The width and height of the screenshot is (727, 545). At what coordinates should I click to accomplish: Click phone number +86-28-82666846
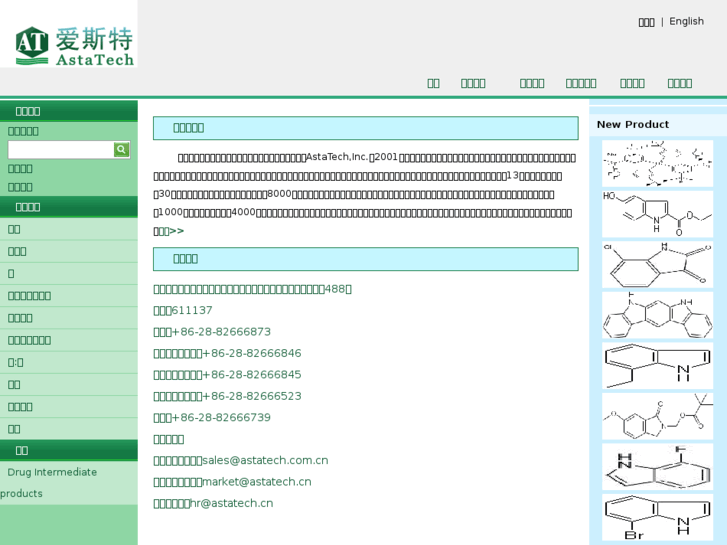[252, 353]
